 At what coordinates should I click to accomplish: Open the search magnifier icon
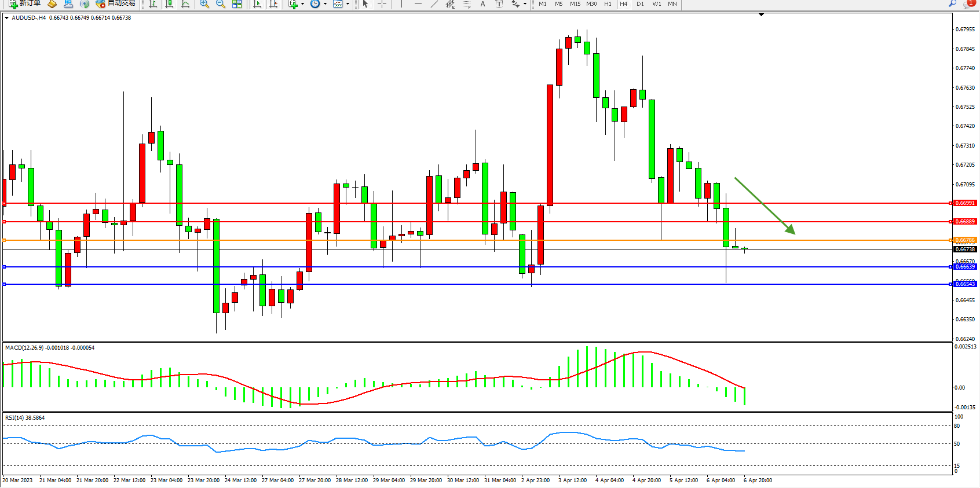point(952,4)
